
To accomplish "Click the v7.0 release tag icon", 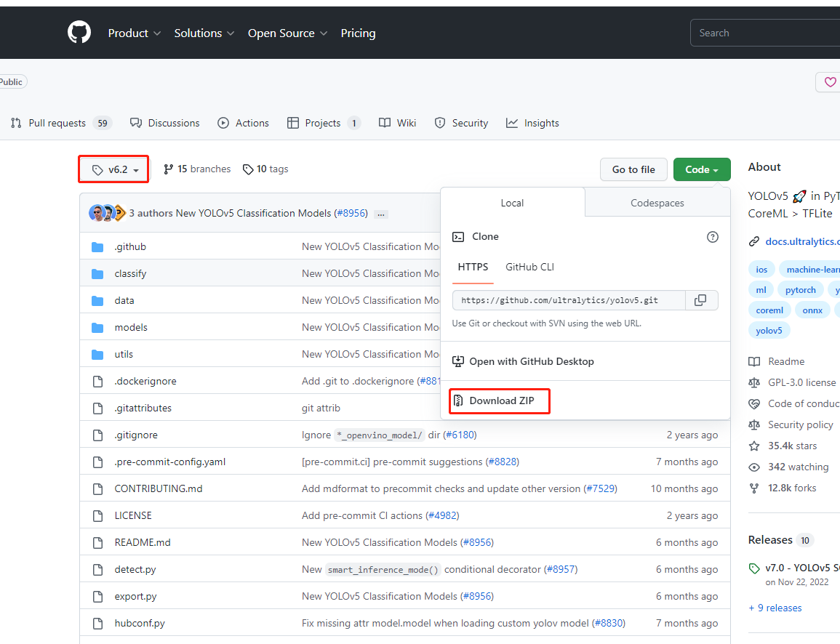I will 754,568.
